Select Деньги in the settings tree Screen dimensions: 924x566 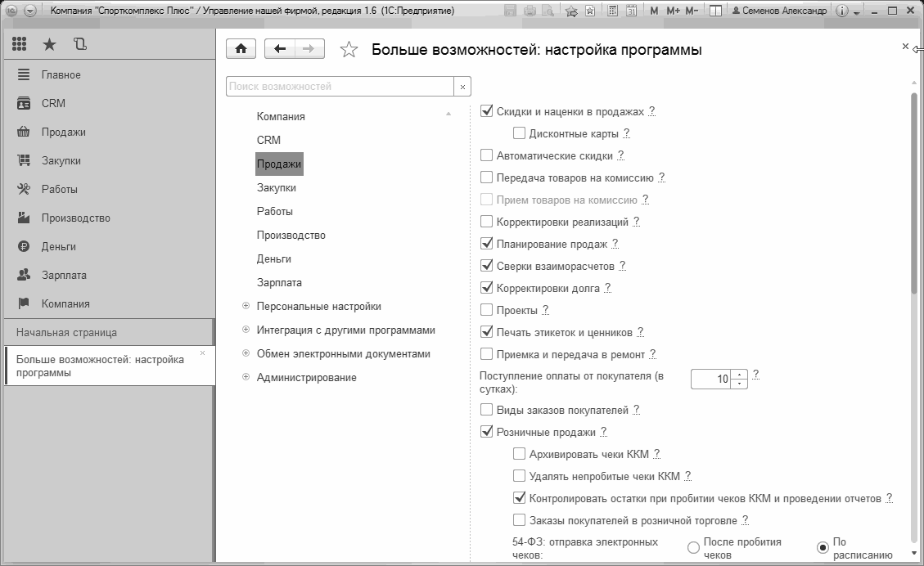[274, 258]
